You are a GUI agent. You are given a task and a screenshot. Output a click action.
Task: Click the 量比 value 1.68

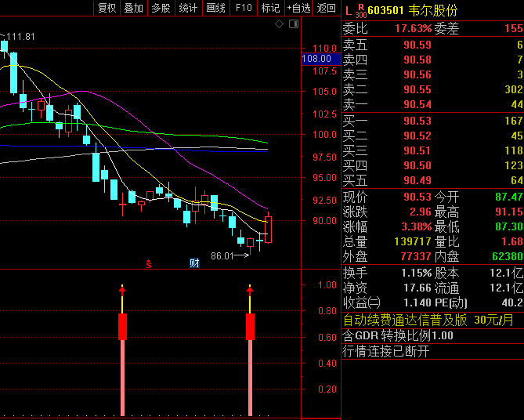tap(512, 241)
